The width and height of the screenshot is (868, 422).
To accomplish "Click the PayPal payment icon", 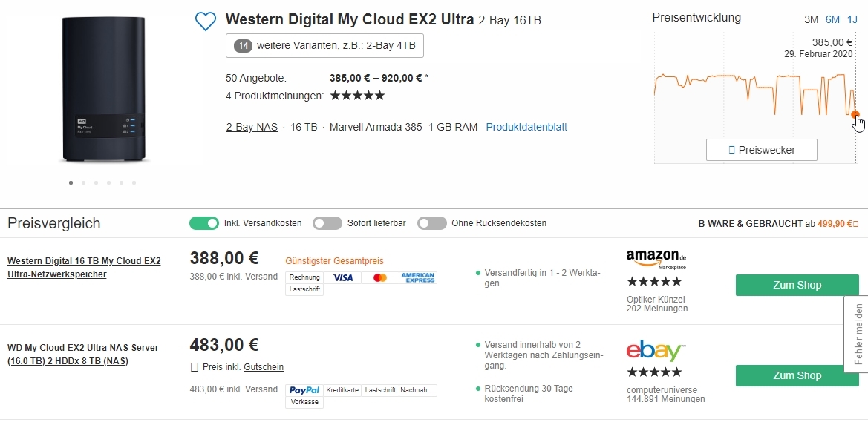I will 304,390.
